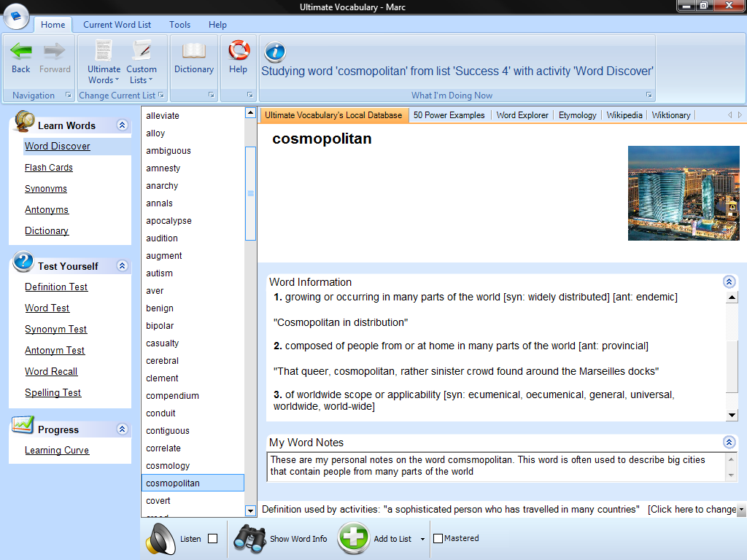Collapse the Test Yourself panel
Viewport: 747px width, 560px height.
pos(122,265)
